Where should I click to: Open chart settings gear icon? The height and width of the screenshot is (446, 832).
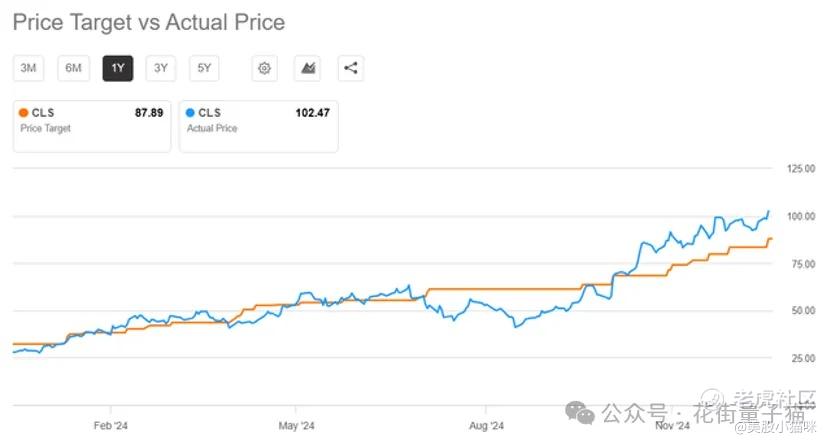264,68
